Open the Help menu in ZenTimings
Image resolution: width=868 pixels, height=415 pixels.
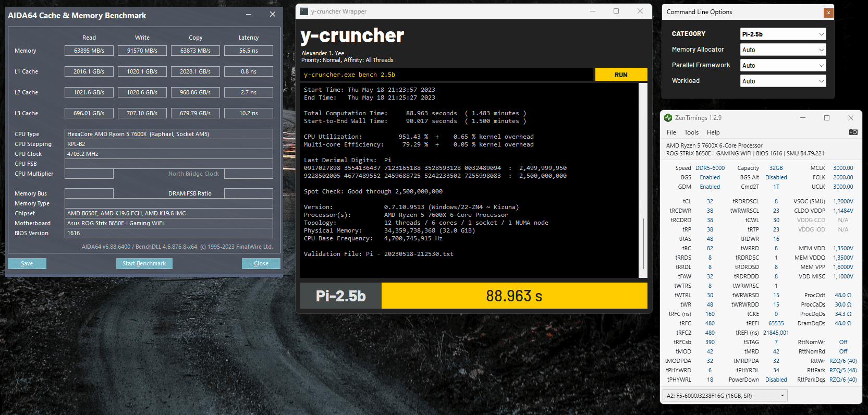(x=713, y=132)
